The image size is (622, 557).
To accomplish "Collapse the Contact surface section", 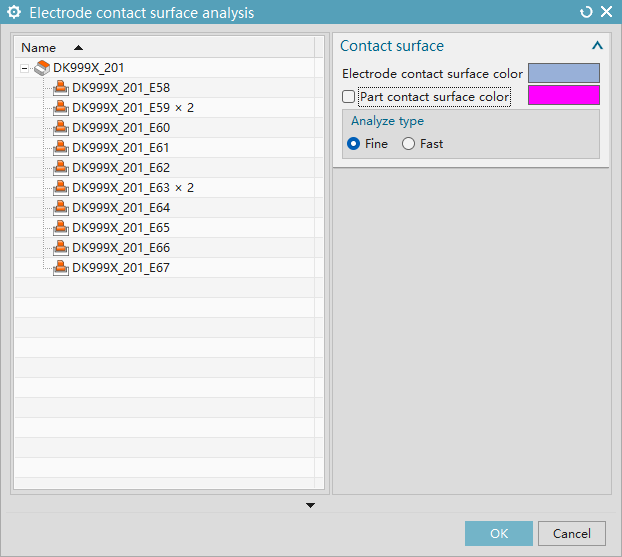I will (x=597, y=46).
